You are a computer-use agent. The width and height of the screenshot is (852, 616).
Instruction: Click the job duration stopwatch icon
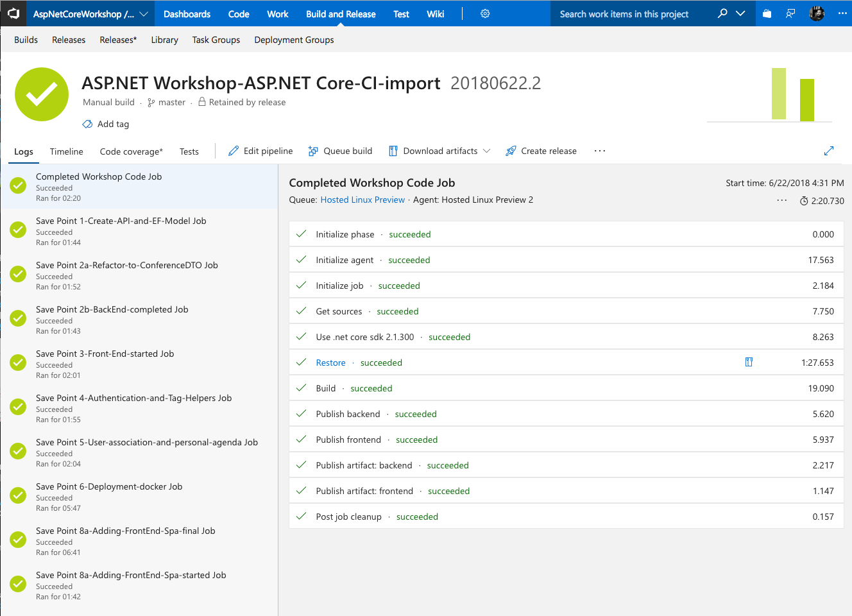pyautogui.click(x=804, y=201)
